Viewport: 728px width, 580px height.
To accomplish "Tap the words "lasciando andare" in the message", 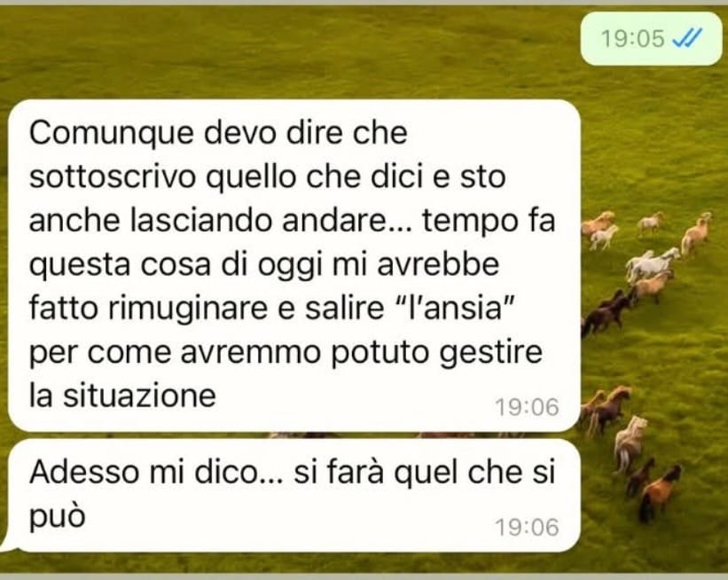I will pos(259,221).
